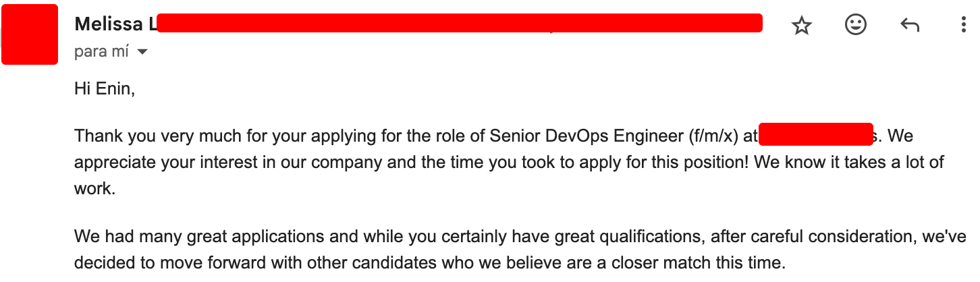Click the sender name 'Melissa L'
The image size is (980, 282).
pos(115,24)
